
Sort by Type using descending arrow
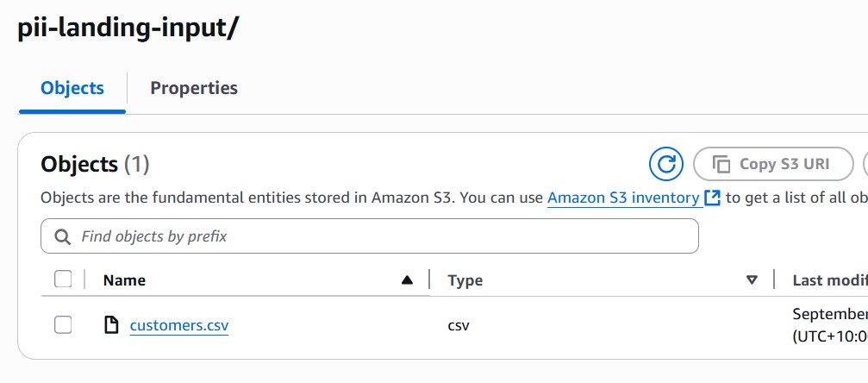752,279
